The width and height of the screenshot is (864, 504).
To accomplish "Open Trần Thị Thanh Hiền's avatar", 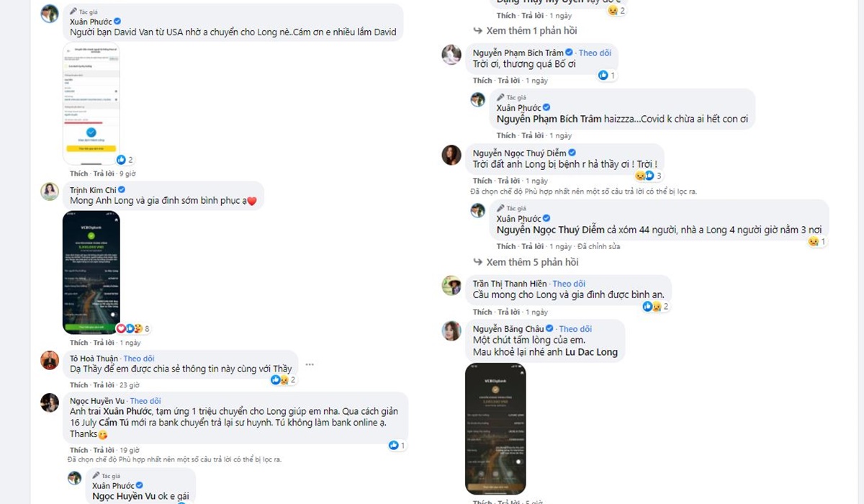I will pos(451,285).
